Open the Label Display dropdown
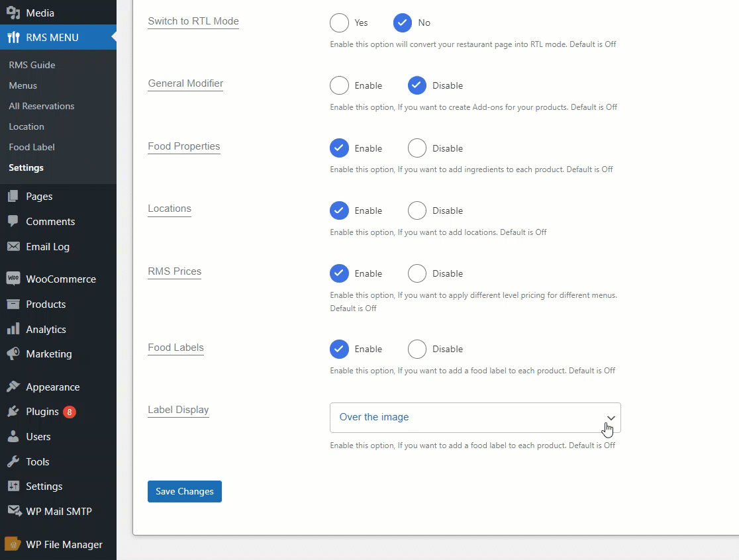The image size is (739, 560). pos(475,417)
